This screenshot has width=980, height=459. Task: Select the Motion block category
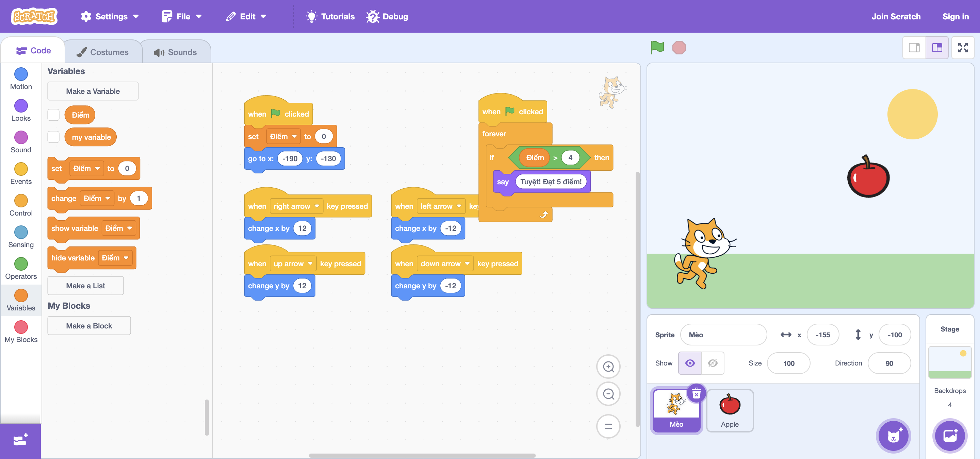[x=21, y=79]
